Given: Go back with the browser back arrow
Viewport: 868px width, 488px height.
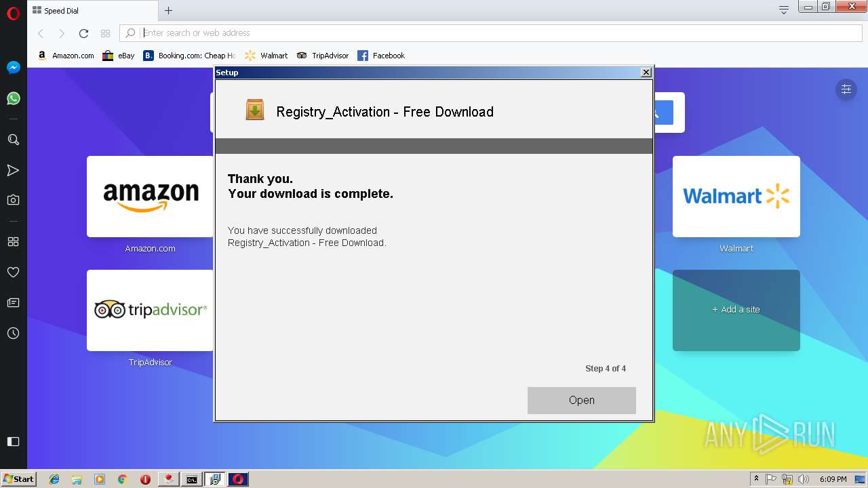Looking at the screenshot, I should (x=41, y=33).
